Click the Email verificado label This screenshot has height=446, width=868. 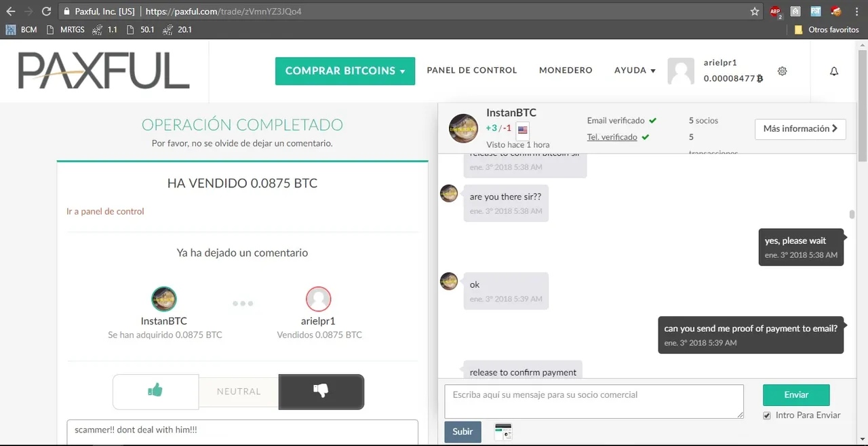point(616,120)
